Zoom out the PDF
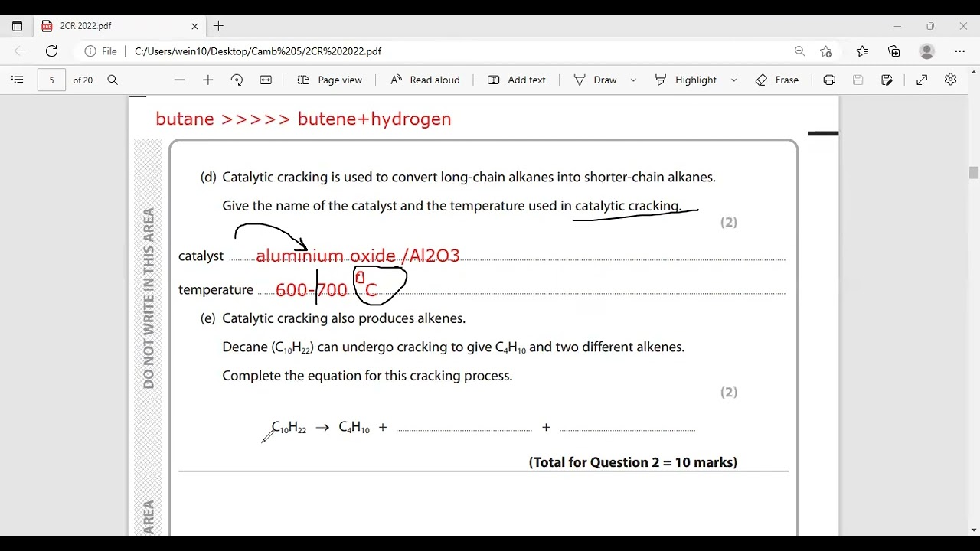980x551 pixels. coord(179,80)
